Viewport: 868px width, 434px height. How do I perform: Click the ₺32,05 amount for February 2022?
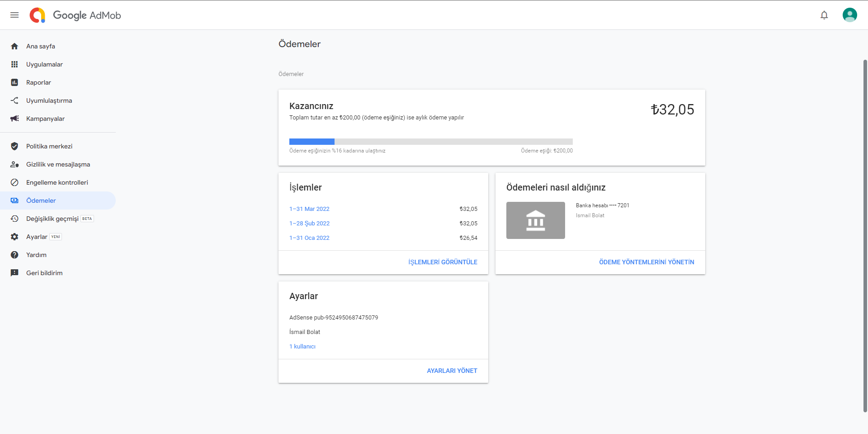tap(468, 224)
